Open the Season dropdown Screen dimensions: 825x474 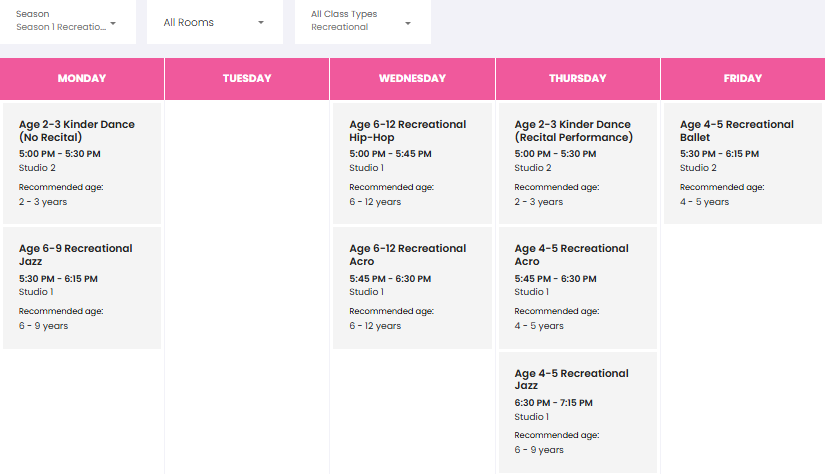[68, 22]
